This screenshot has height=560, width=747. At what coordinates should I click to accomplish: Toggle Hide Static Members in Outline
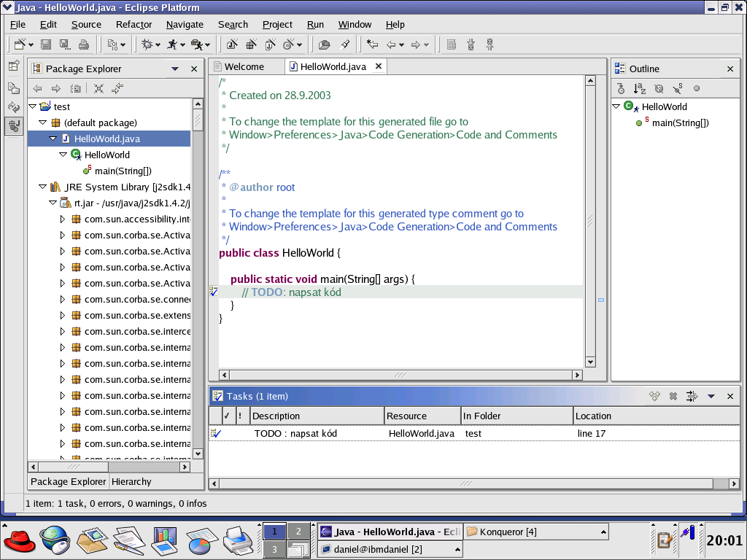click(x=678, y=88)
